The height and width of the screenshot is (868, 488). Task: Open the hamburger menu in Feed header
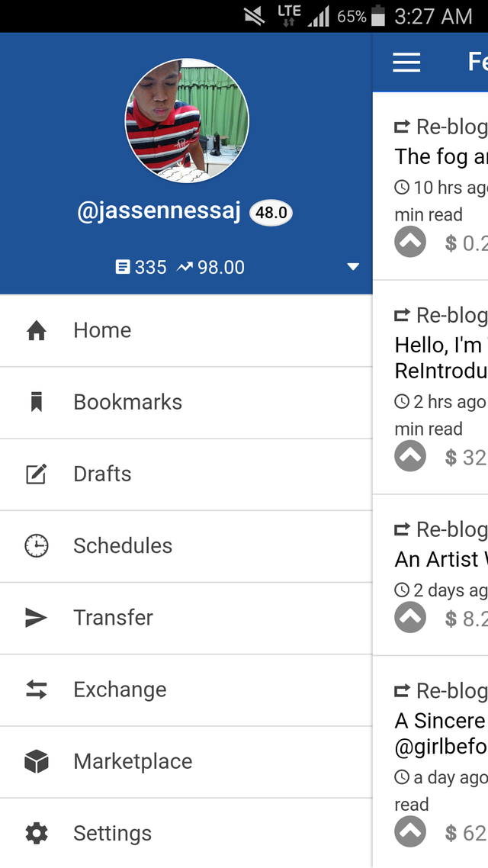pyautogui.click(x=406, y=62)
